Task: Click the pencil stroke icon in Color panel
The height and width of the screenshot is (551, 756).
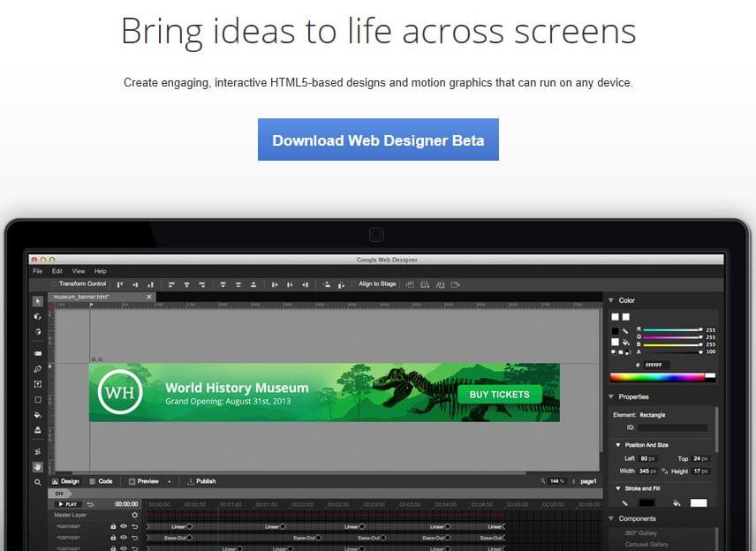Action: [625, 331]
